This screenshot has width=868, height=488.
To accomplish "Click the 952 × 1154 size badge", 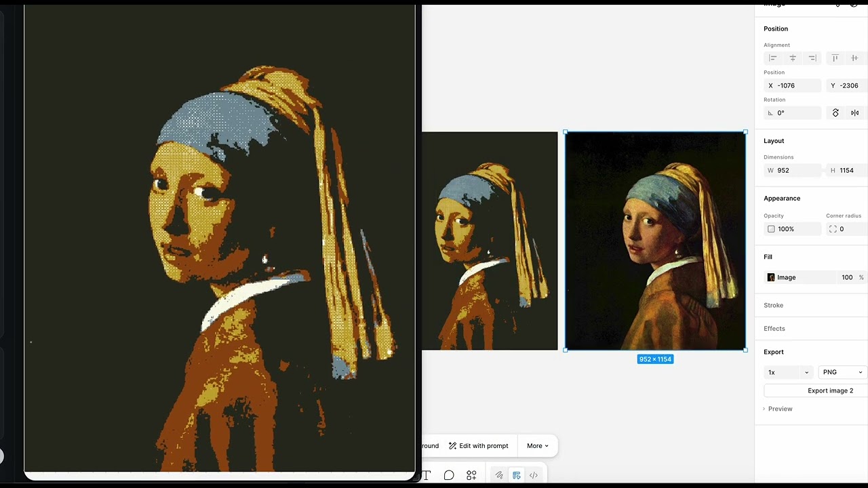I will [x=655, y=359].
